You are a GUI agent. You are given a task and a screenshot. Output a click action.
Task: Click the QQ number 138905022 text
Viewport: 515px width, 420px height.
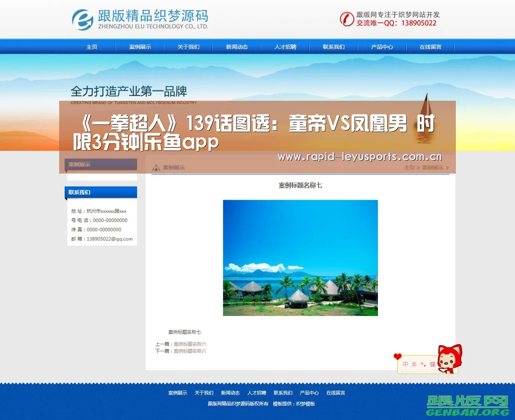419,23
